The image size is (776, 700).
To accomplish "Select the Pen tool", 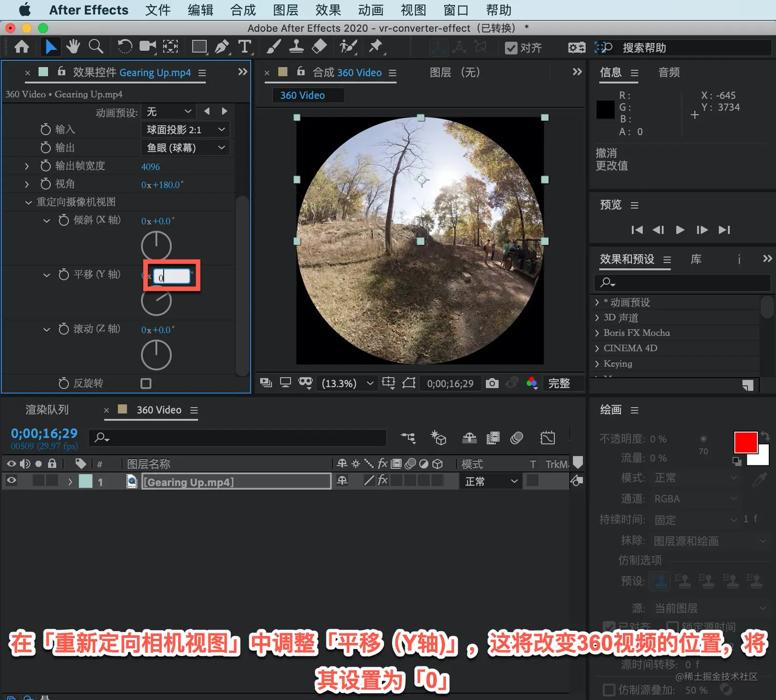I will click(222, 47).
